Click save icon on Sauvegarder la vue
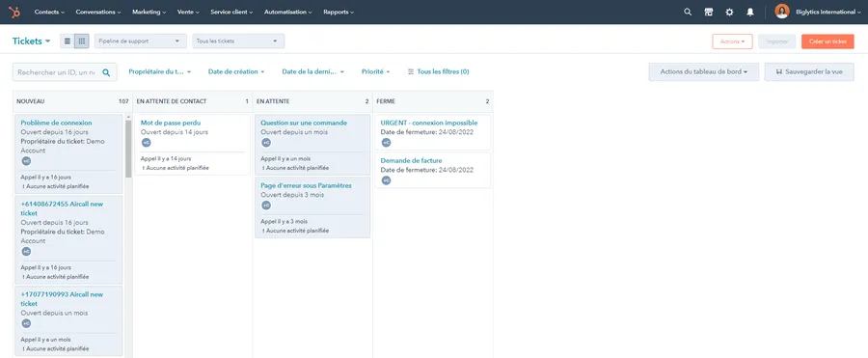The width and height of the screenshot is (868, 358). tap(779, 72)
